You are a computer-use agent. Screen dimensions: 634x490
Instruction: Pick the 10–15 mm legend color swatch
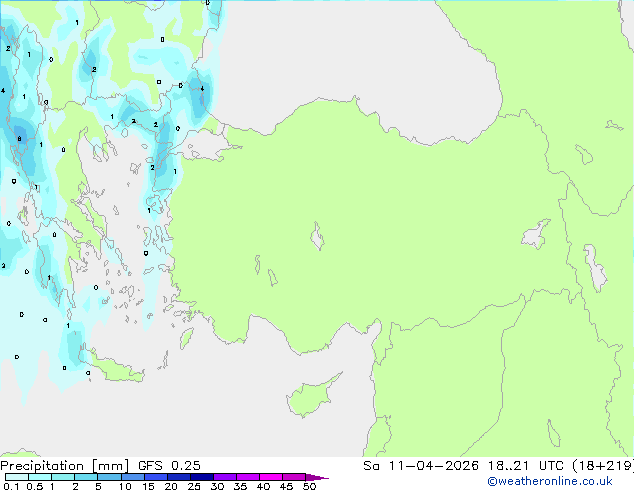[x=133, y=477]
